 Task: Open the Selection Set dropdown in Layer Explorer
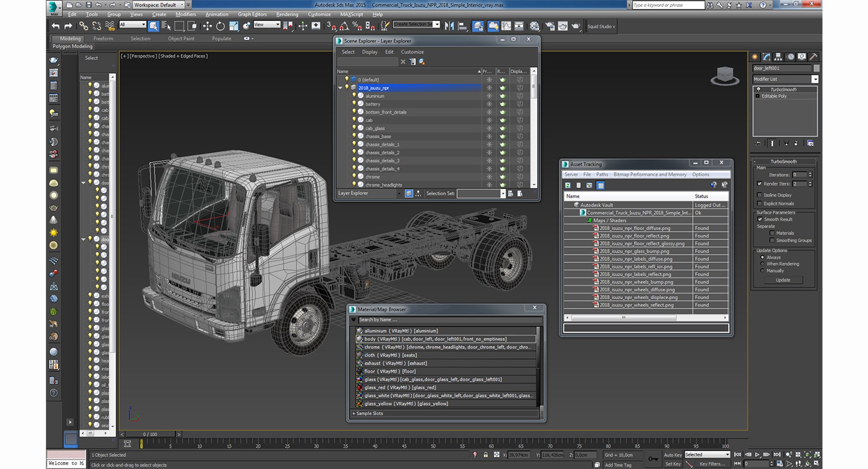point(502,194)
